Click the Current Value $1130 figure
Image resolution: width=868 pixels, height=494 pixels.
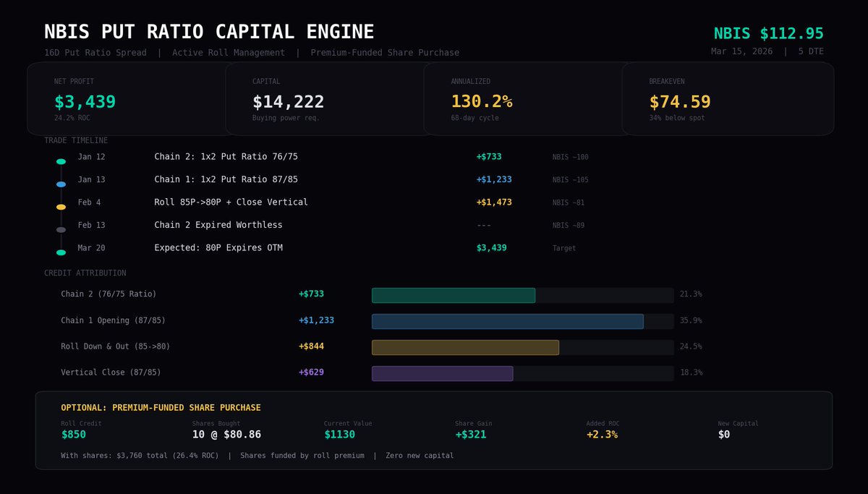[x=340, y=435]
